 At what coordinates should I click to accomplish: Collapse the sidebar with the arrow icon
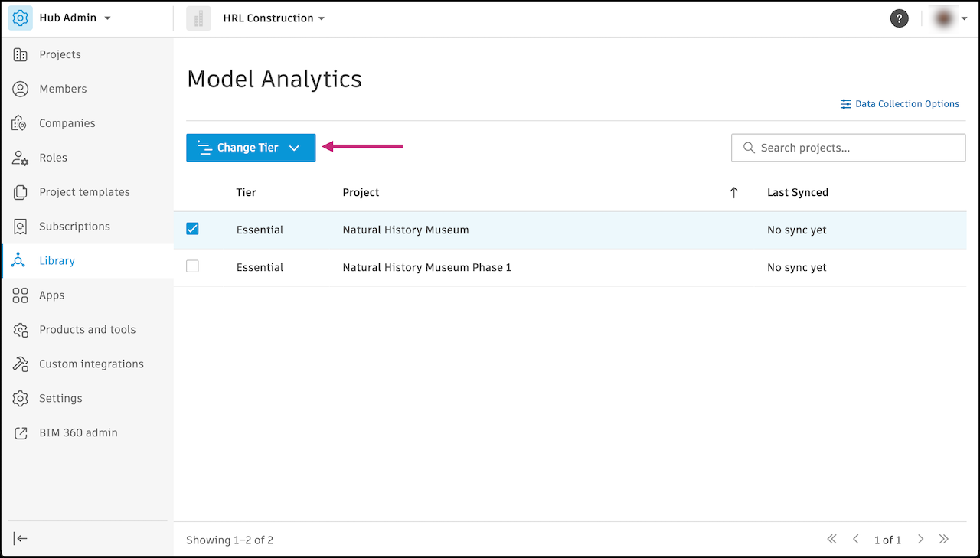click(21, 539)
